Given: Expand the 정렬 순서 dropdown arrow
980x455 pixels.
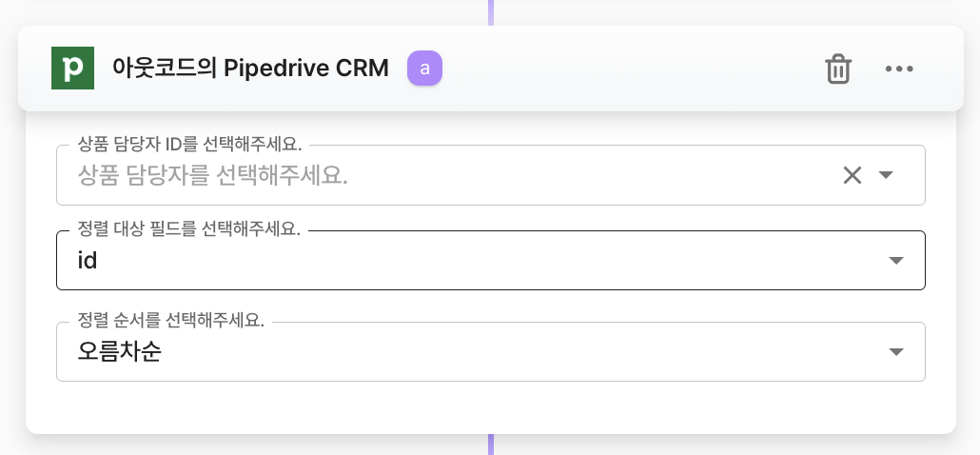Looking at the screenshot, I should [894, 352].
